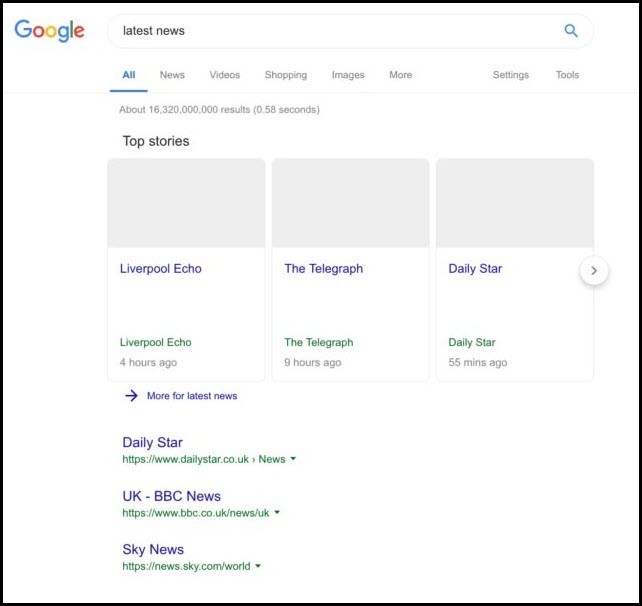Select the Images tab
642x606 pixels.
[348, 75]
